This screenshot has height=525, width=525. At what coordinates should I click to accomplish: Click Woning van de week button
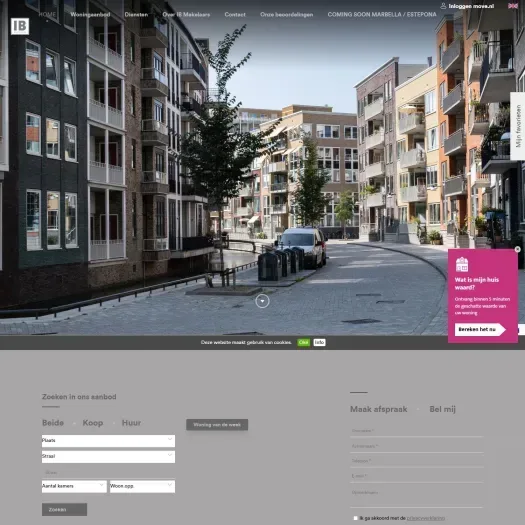[x=217, y=425]
